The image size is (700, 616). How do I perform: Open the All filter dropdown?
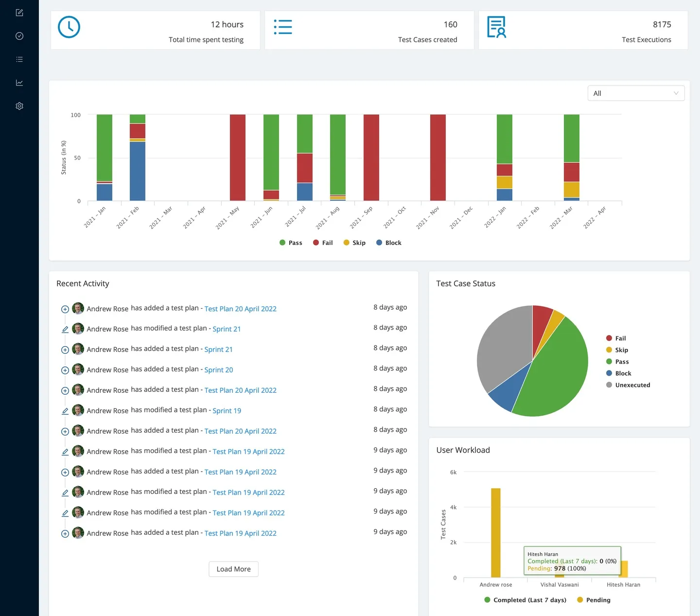pyautogui.click(x=635, y=93)
